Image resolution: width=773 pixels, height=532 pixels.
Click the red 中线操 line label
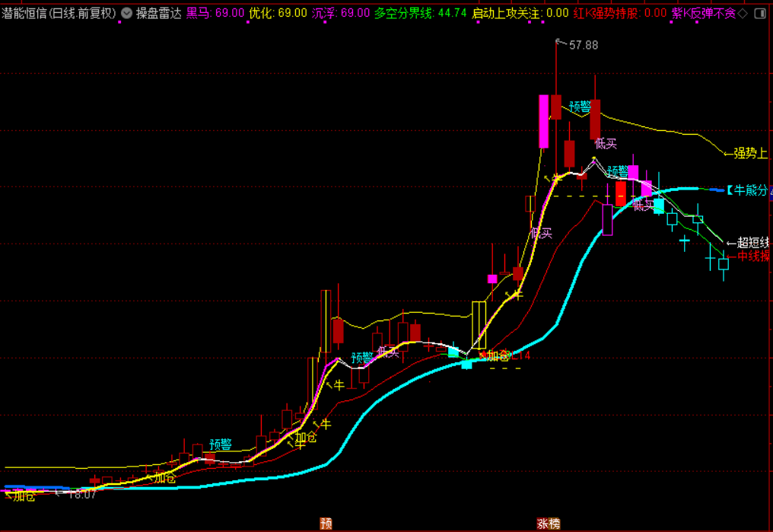coord(753,256)
